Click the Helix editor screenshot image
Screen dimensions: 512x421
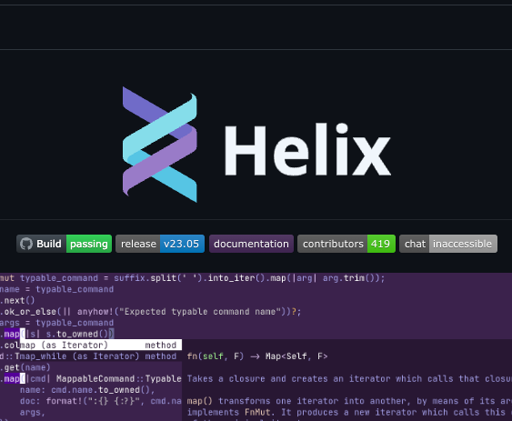[x=256, y=347]
